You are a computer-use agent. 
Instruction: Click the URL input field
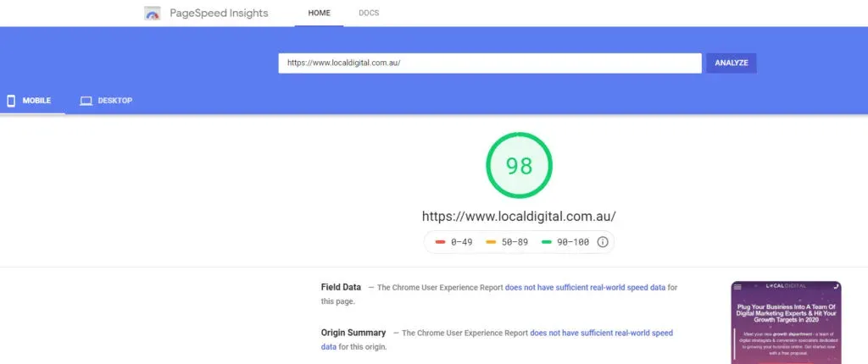point(490,63)
